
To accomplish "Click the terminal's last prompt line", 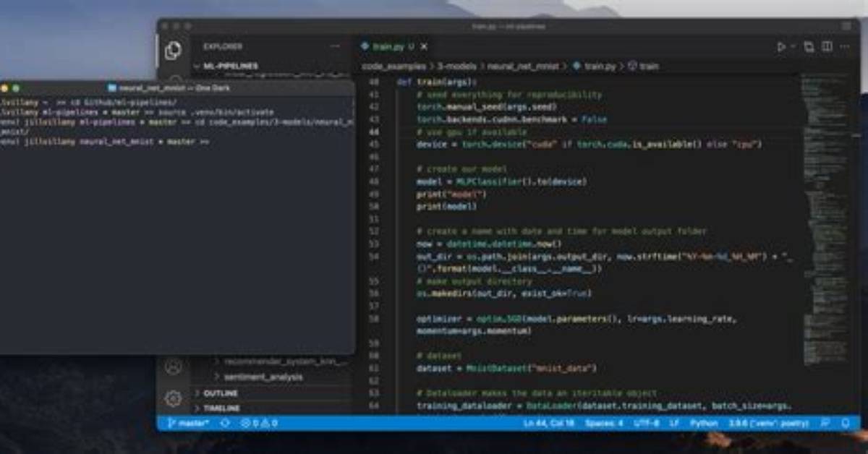I will pyautogui.click(x=105, y=142).
